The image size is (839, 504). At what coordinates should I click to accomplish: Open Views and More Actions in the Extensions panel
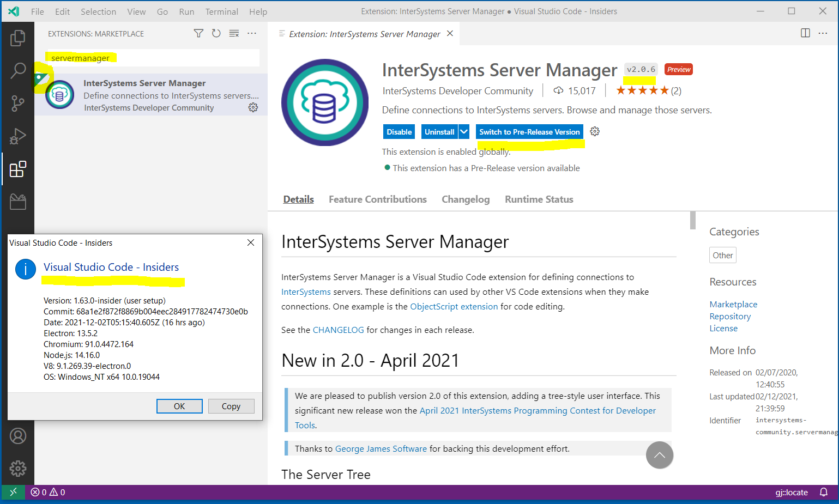[x=252, y=33]
